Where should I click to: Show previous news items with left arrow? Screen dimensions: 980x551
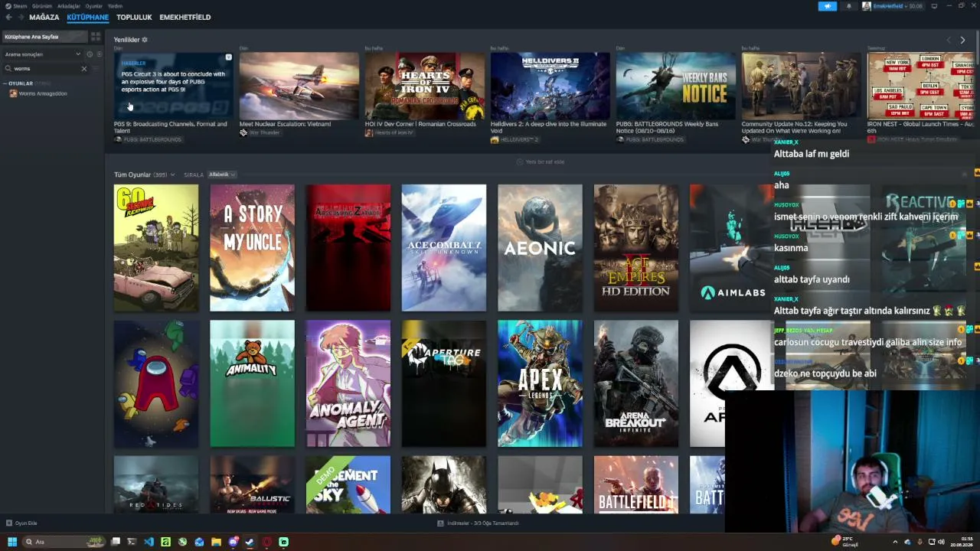(949, 40)
